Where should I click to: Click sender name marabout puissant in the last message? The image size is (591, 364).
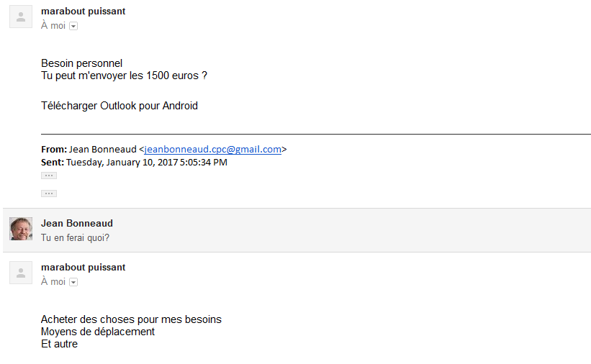tap(83, 268)
